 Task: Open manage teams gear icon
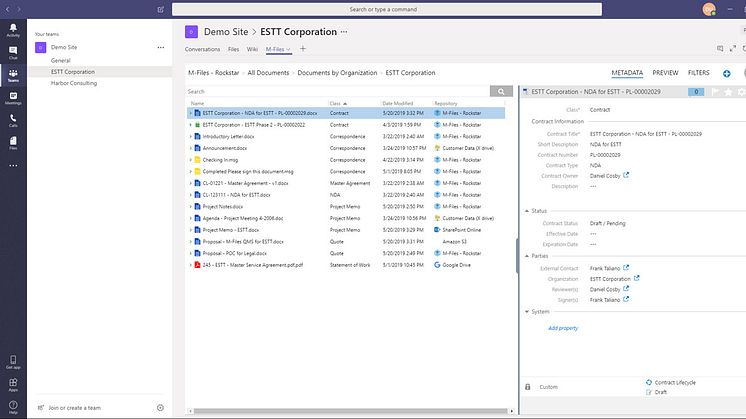click(160, 408)
